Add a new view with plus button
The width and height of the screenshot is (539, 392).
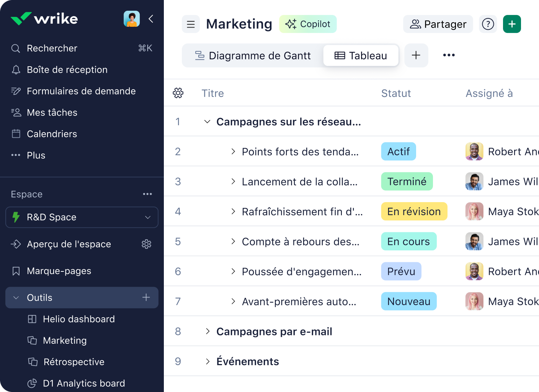coord(416,56)
